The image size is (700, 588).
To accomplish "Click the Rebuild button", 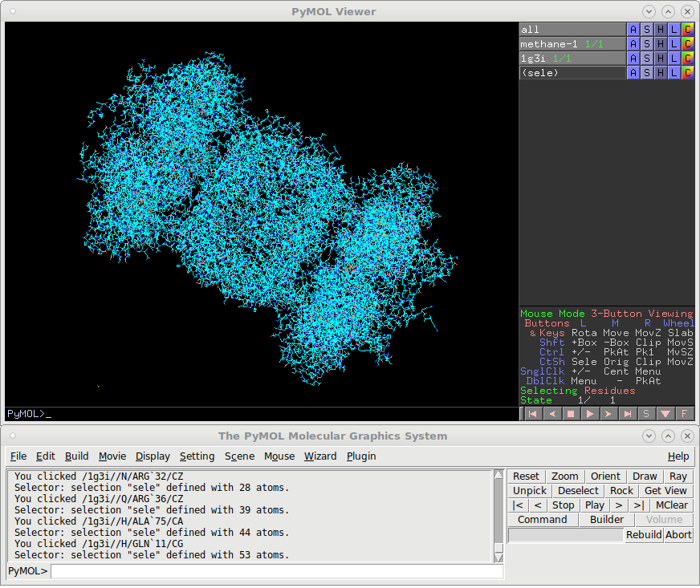I will 643,534.
